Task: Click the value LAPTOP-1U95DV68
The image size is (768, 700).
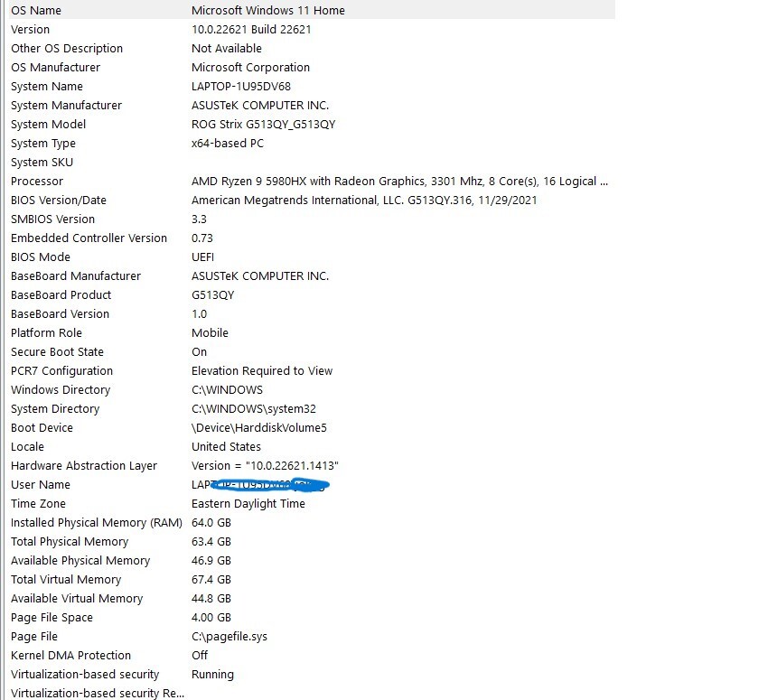Action: tap(241, 87)
